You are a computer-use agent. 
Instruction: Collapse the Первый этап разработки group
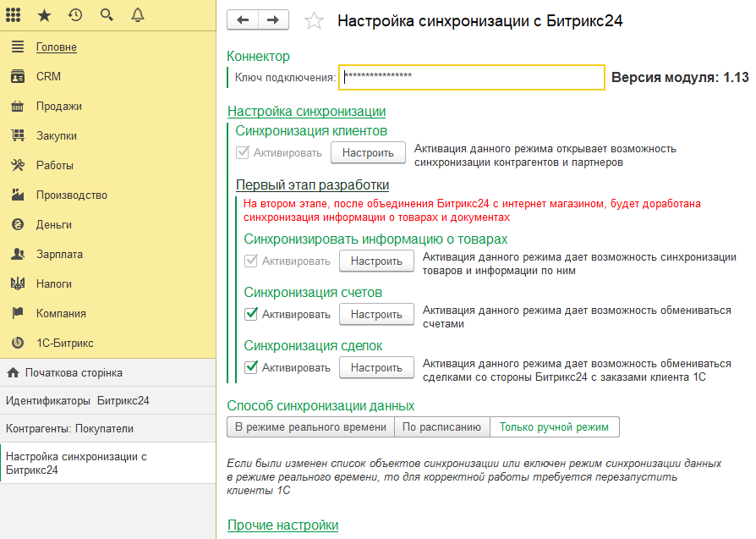312,185
